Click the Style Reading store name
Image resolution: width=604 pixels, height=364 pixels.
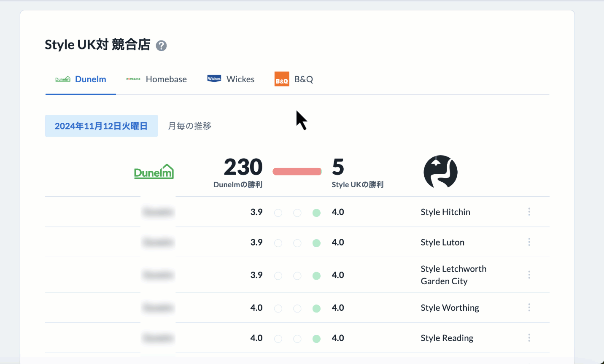pos(447,338)
